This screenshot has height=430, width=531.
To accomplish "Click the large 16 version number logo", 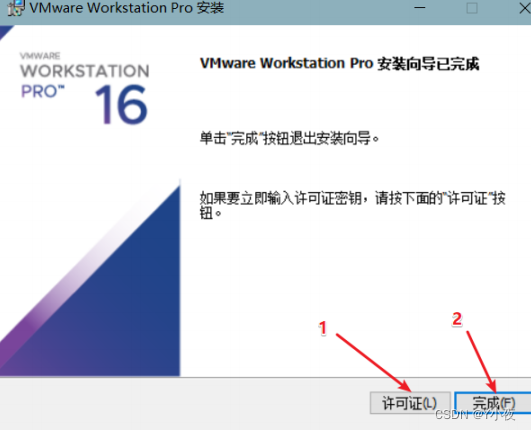I will 121,104.
